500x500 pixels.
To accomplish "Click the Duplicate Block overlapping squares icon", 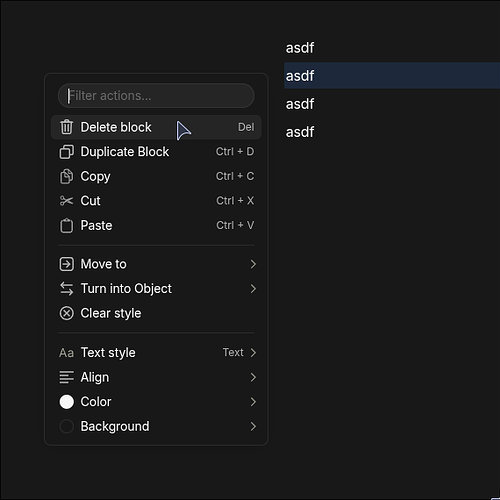I will [x=66, y=152].
